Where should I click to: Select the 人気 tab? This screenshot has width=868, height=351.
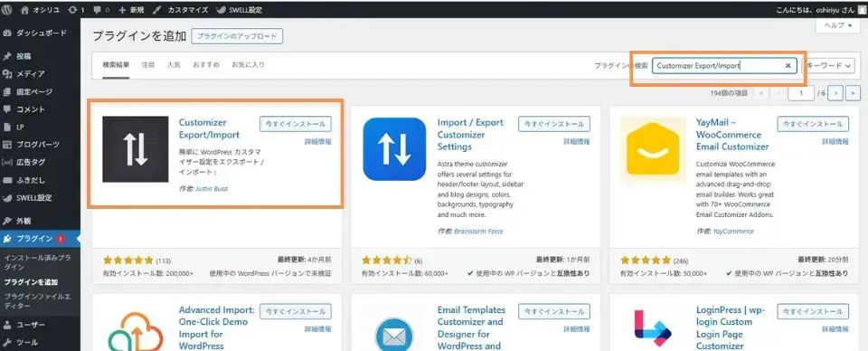click(x=174, y=65)
